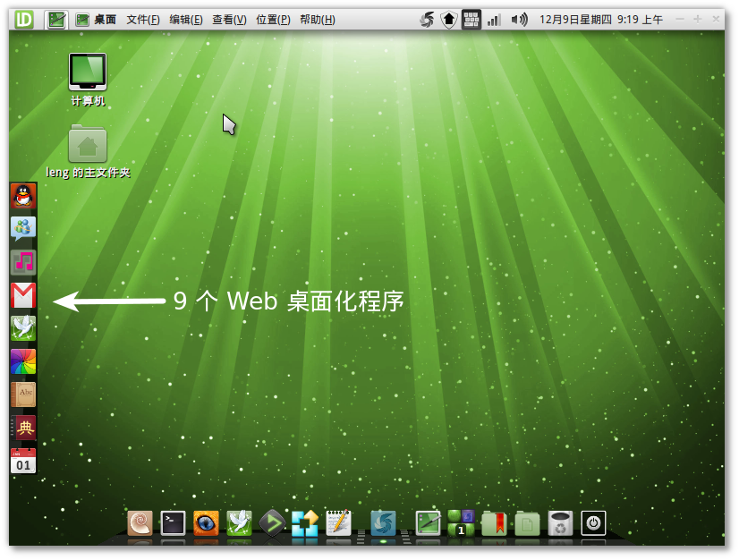Viewport: 739px width, 560px height.
Task: Launch the white dove sidebar web app
Action: [x=23, y=328]
